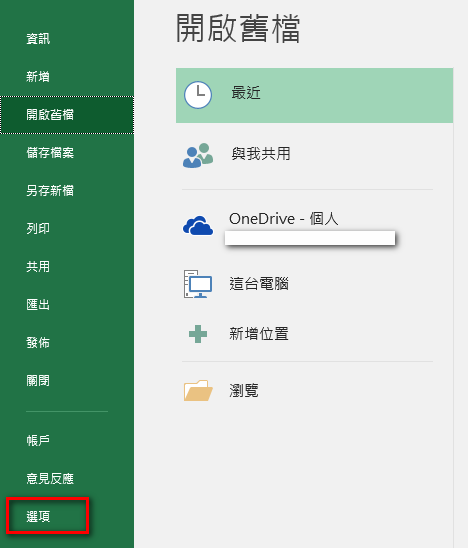The height and width of the screenshot is (548, 468).
Task: Choose 儲存檔案 from the sidebar
Action: pos(50,153)
